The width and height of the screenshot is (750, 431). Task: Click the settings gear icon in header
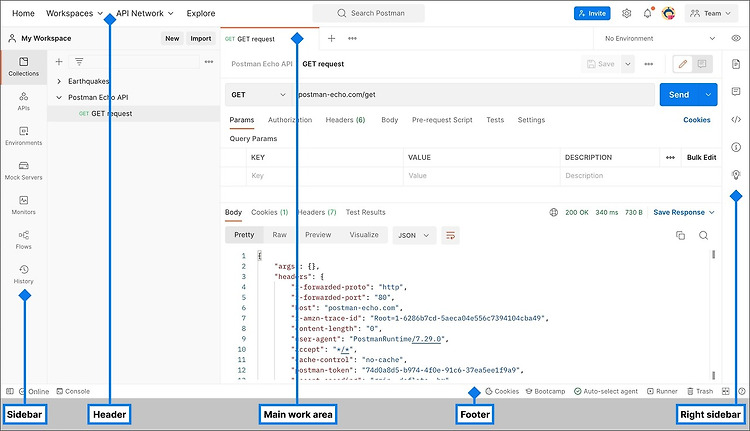[x=627, y=13]
